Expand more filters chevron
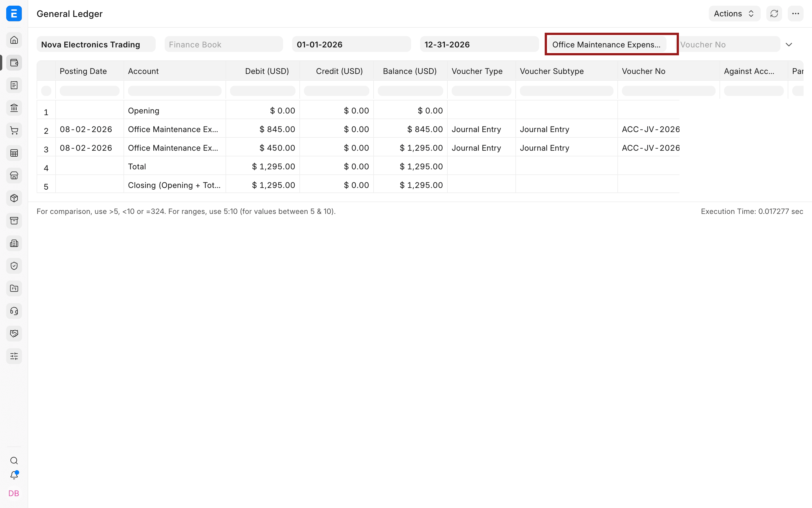The image size is (812, 508). (x=789, y=44)
